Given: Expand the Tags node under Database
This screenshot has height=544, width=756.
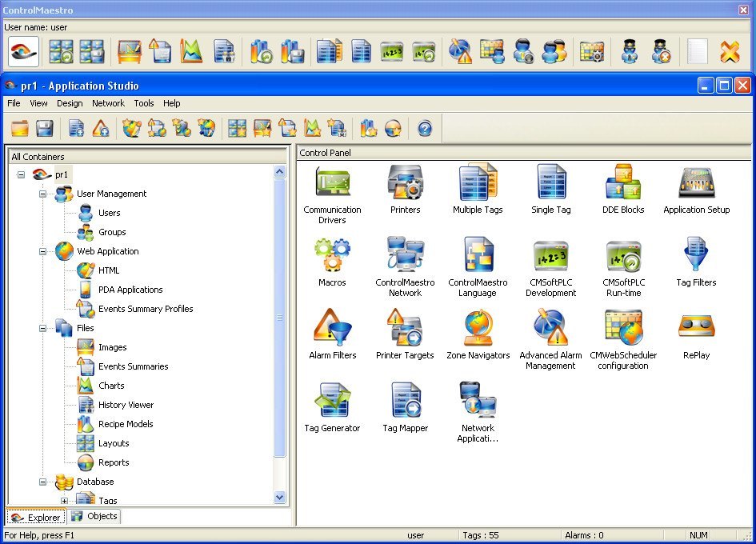Looking at the screenshot, I should click(64, 501).
